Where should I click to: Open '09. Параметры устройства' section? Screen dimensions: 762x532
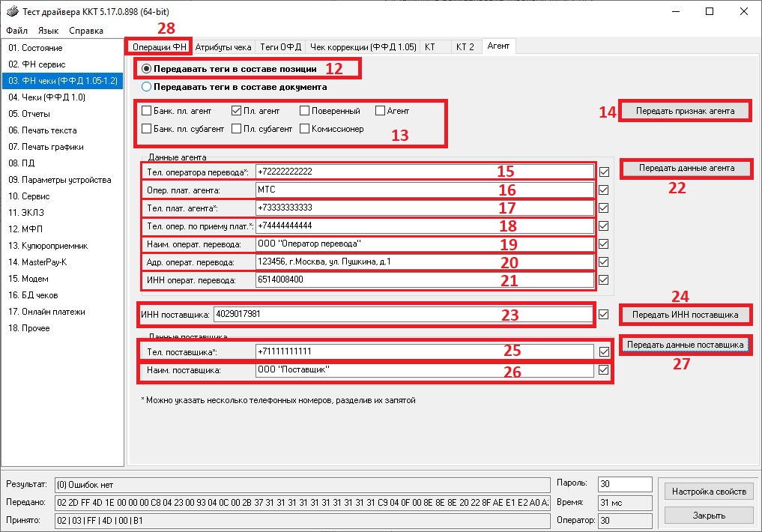click(60, 180)
